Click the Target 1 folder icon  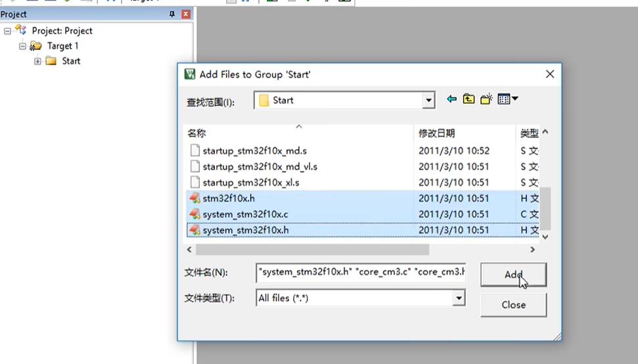coord(35,46)
